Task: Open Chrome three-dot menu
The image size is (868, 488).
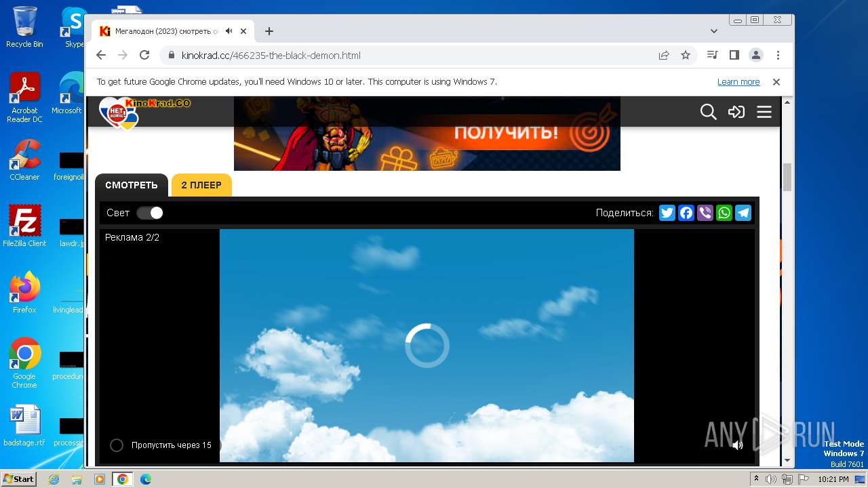Action: click(x=778, y=56)
